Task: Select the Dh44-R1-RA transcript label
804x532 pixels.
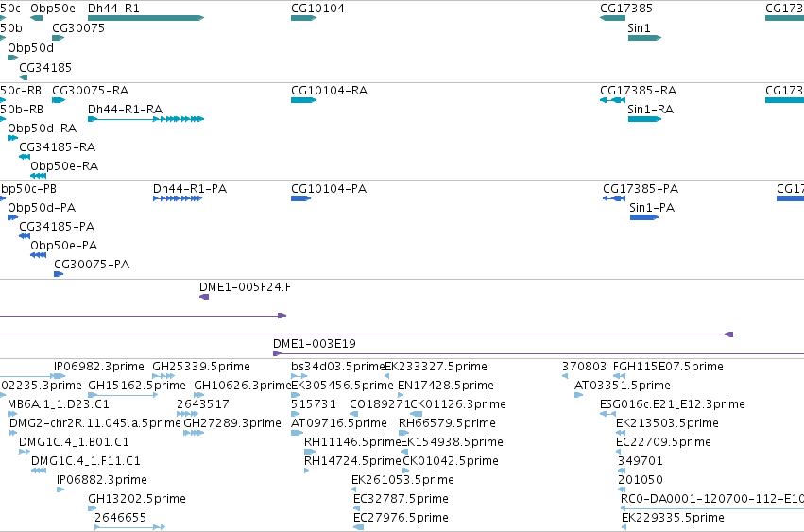Action: click(125, 110)
